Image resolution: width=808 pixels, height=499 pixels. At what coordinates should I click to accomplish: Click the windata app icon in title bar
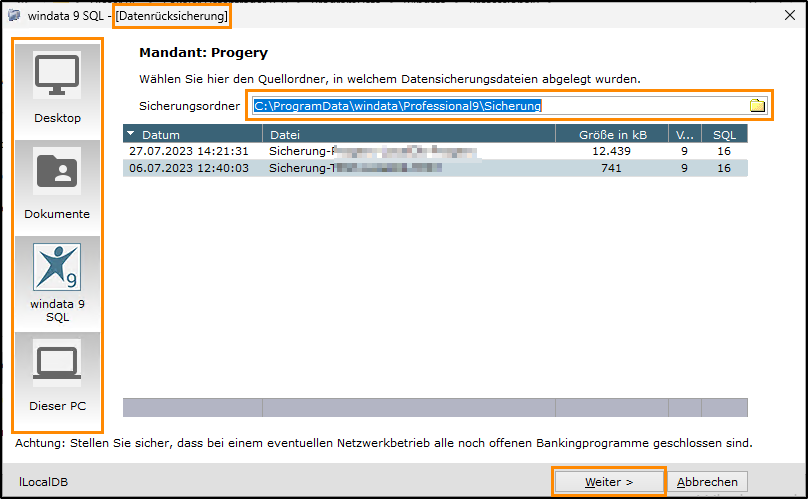[x=14, y=15]
